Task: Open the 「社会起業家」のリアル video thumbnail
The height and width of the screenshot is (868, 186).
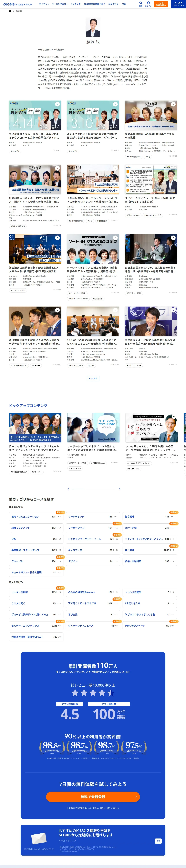Action: [93, 180]
